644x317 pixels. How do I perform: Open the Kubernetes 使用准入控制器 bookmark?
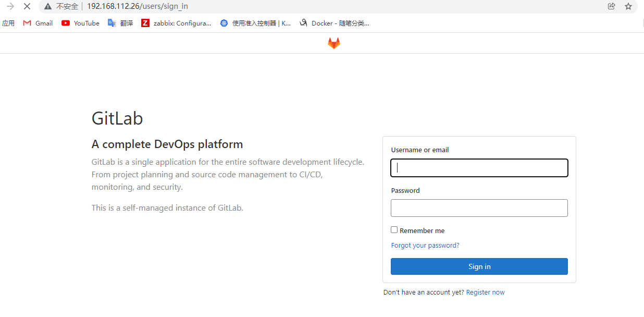coord(255,23)
